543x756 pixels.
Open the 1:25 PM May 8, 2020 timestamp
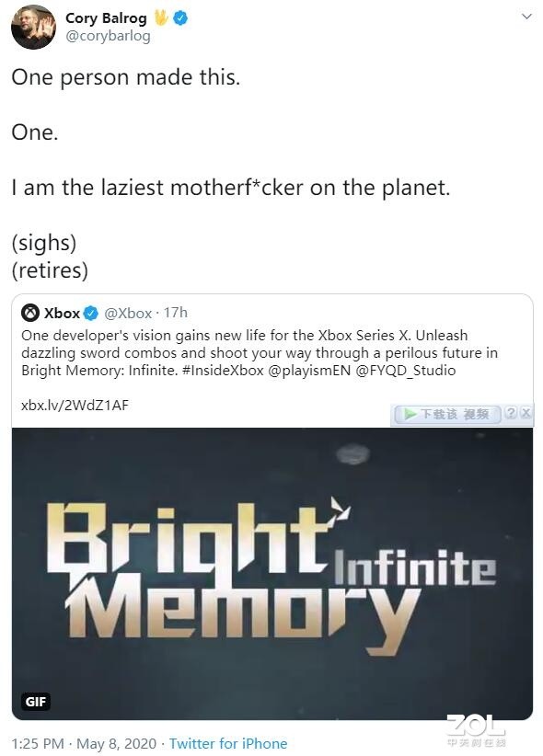[x=84, y=743]
